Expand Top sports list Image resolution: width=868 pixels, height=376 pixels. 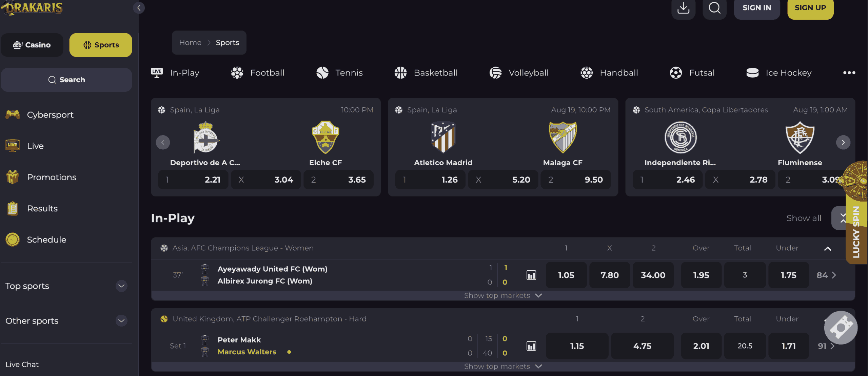[x=121, y=286]
